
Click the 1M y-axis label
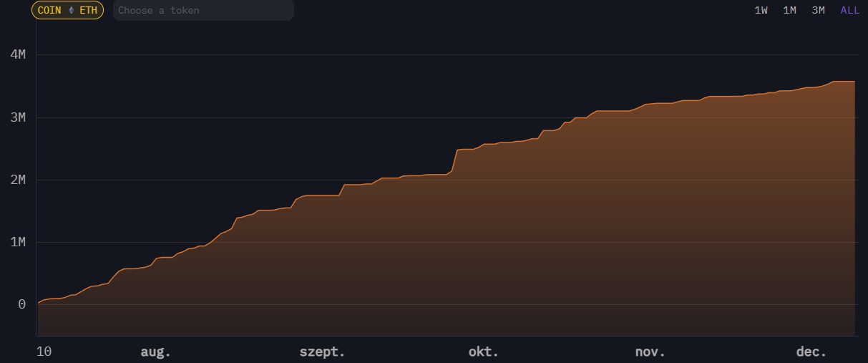(x=18, y=242)
